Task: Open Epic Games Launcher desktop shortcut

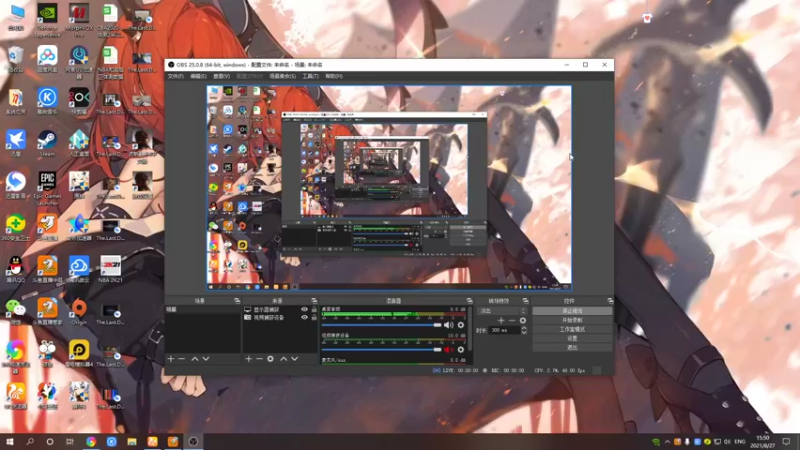Action: [x=47, y=188]
